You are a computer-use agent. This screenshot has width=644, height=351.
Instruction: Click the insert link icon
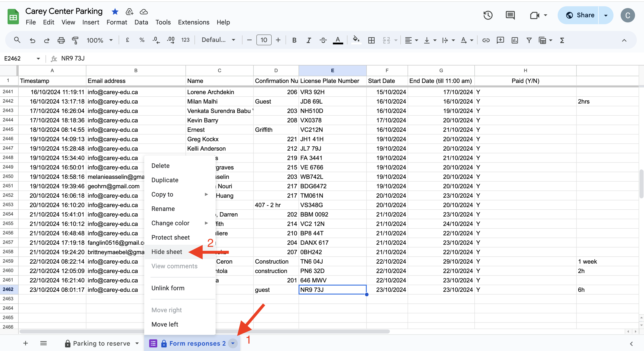[486, 40]
